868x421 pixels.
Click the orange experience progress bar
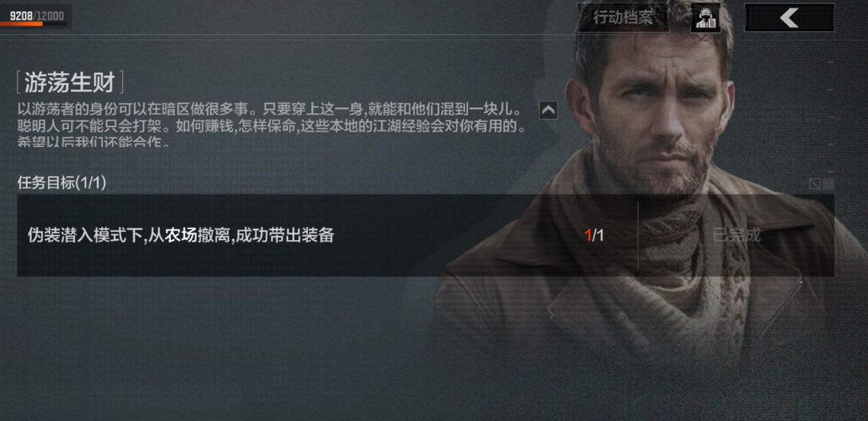coord(22,24)
